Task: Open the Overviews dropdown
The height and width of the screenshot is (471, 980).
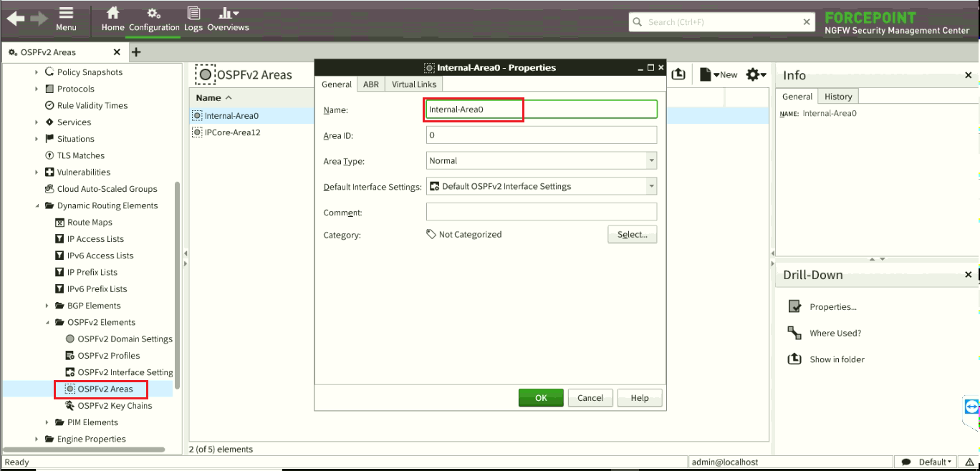Action: pos(228,19)
